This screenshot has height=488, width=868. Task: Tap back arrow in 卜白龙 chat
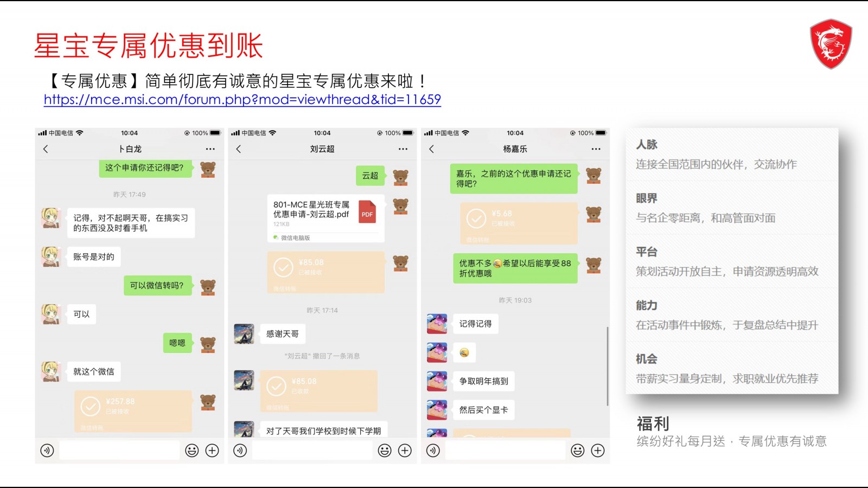click(46, 149)
